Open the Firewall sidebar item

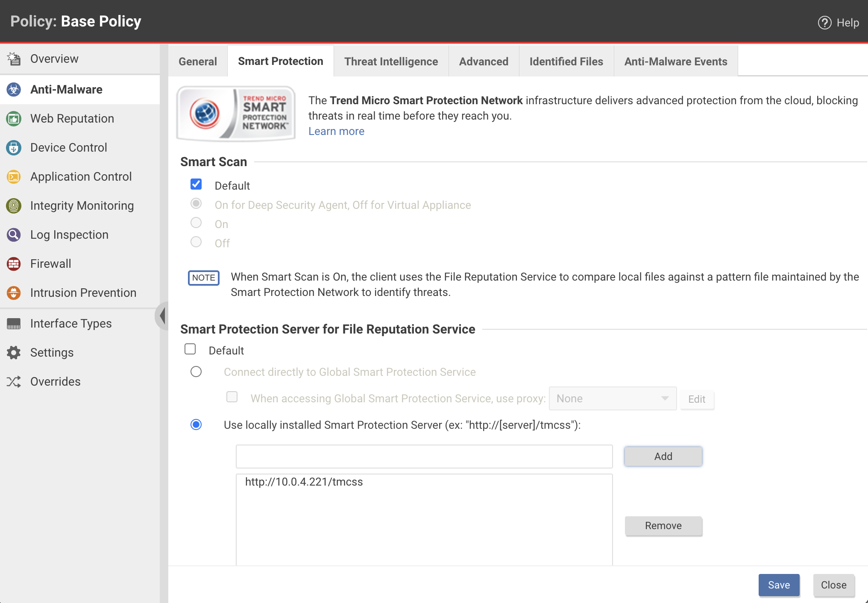coord(80,263)
